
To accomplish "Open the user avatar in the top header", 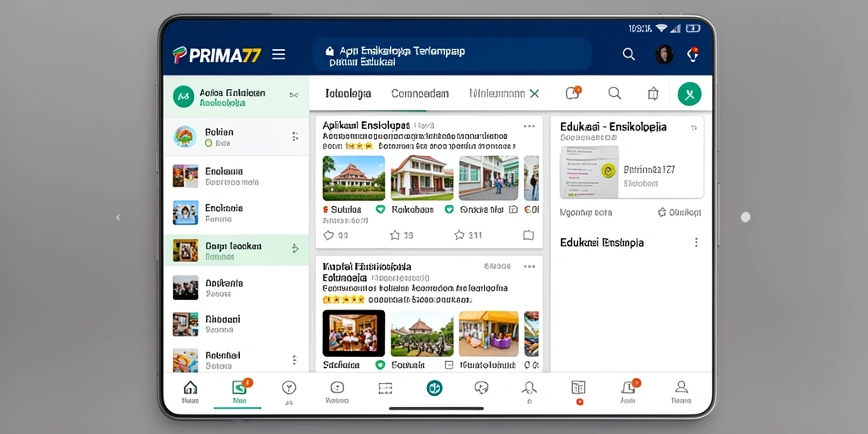I will pos(664,54).
